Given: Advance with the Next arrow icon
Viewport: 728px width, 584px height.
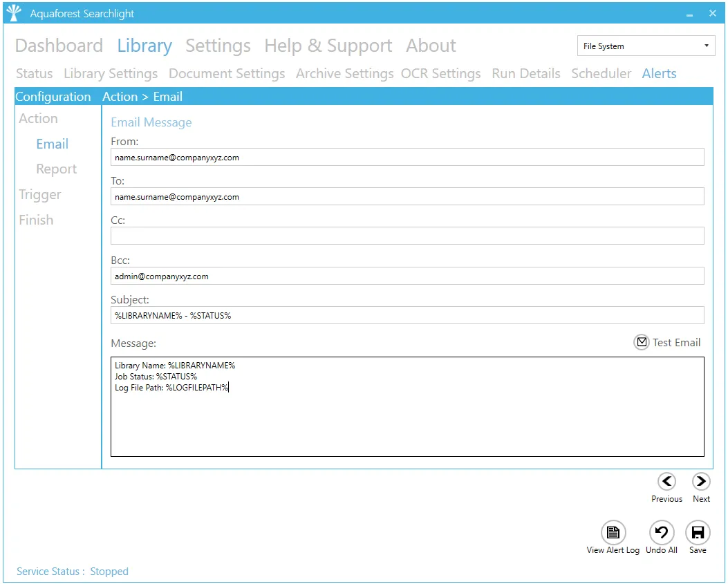Looking at the screenshot, I should click(x=701, y=482).
